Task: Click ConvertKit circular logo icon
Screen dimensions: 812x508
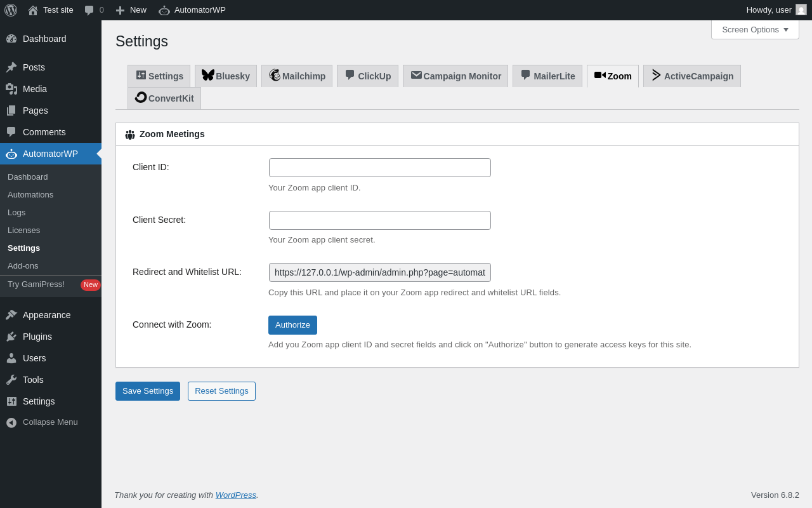Action: point(141,97)
